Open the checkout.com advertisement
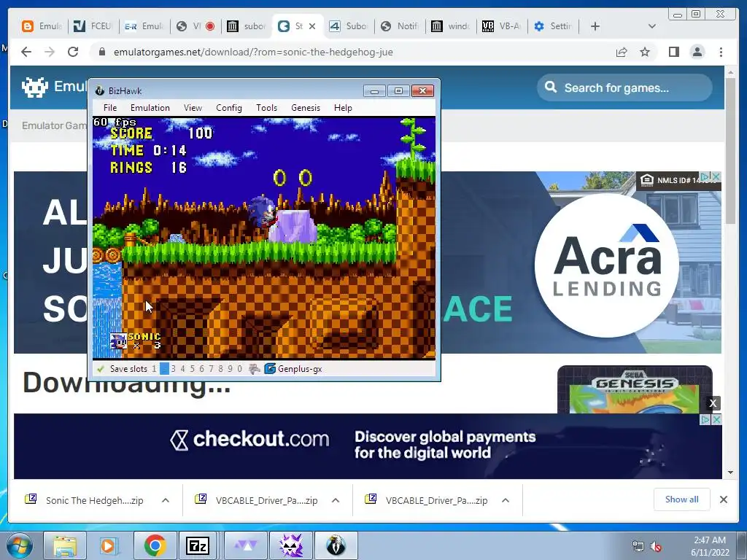 [368, 446]
